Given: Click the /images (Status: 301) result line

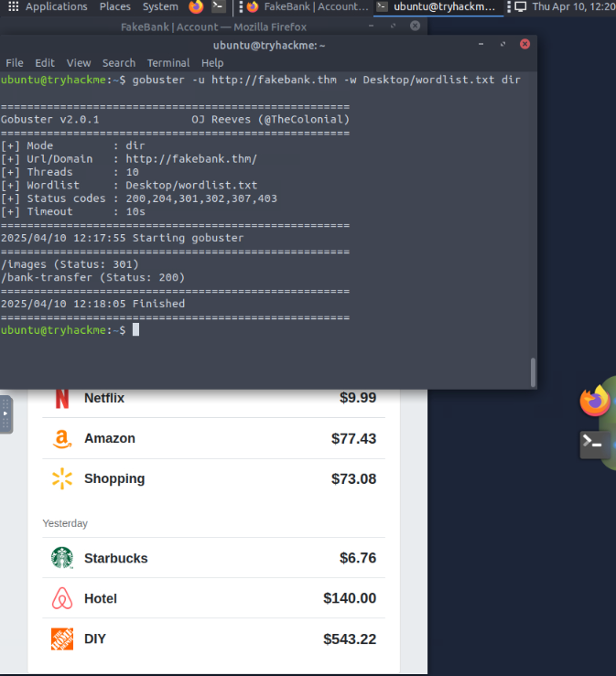Looking at the screenshot, I should coord(70,263).
